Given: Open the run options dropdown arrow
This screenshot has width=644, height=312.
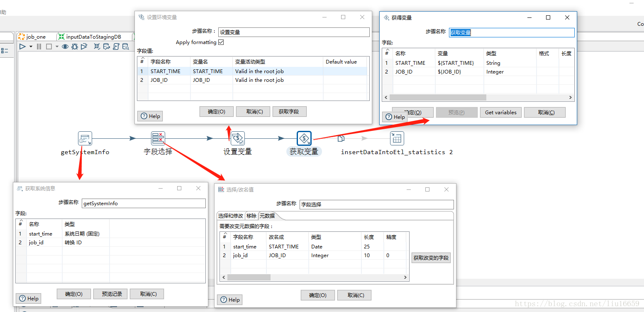Looking at the screenshot, I should (31, 47).
